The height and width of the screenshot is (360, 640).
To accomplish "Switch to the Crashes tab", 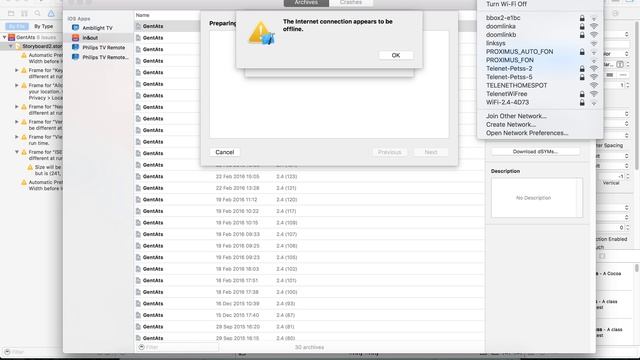I will click(351, 2).
